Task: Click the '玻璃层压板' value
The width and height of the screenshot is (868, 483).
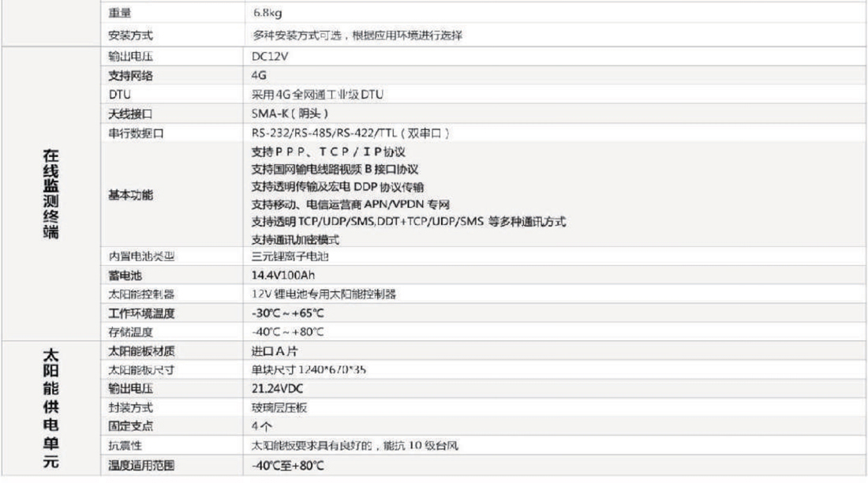Action: point(279,408)
